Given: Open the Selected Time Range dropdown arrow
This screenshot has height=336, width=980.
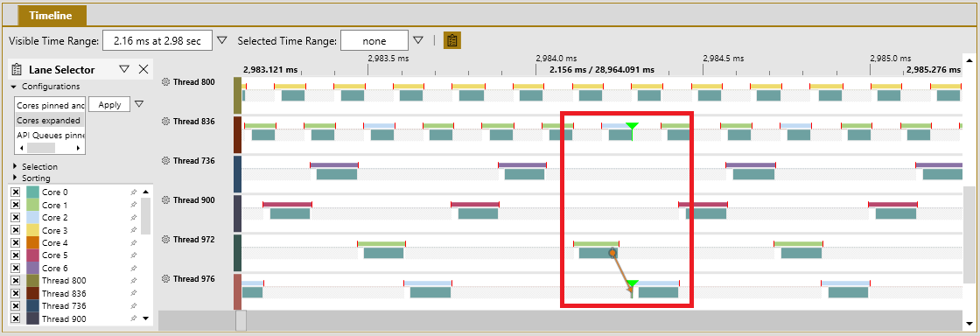Looking at the screenshot, I should tap(418, 41).
